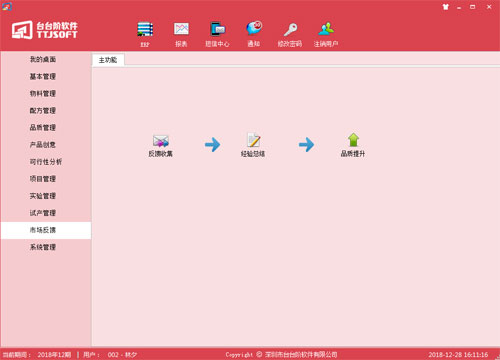Viewport: 500px width, 360px height.
Task: Open 经验总结 experience summary
Action: (x=253, y=145)
